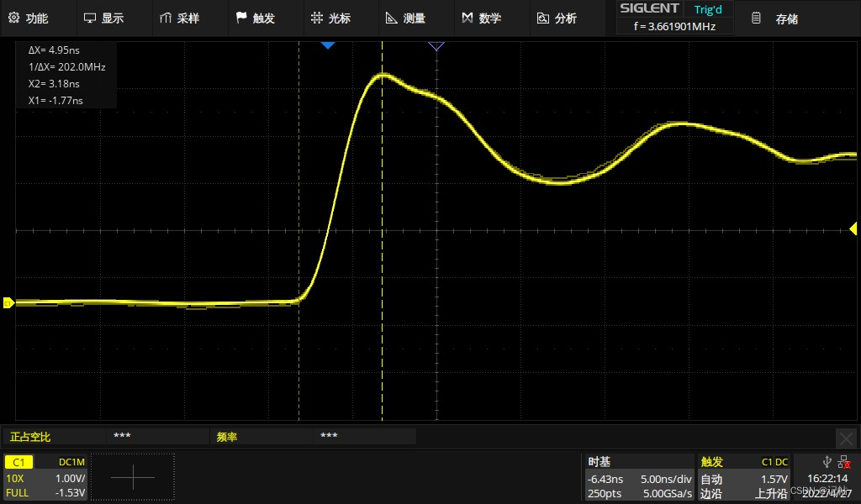Viewport: 861px width, 504px height.
Task: Toggle the C1 channel label
Action: (18, 462)
